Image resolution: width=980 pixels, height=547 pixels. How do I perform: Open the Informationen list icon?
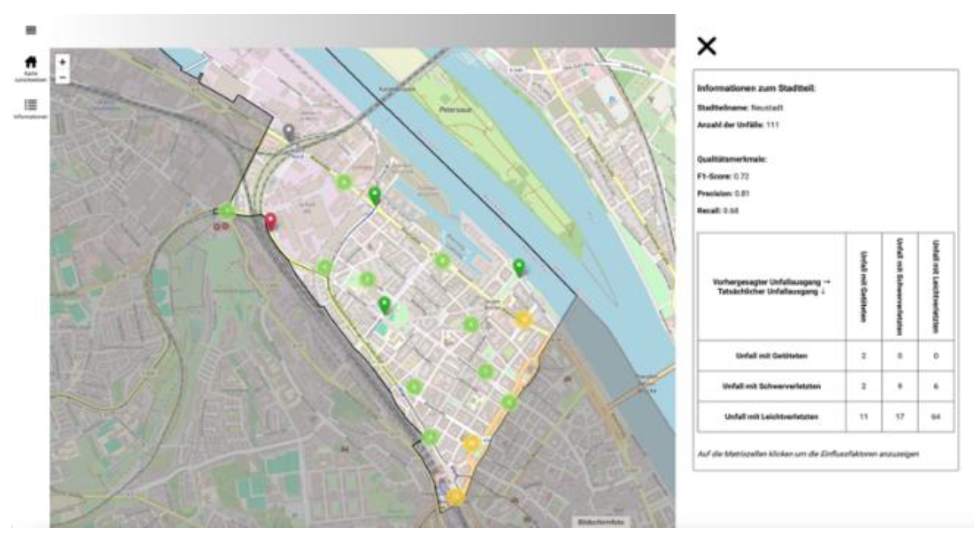31,105
